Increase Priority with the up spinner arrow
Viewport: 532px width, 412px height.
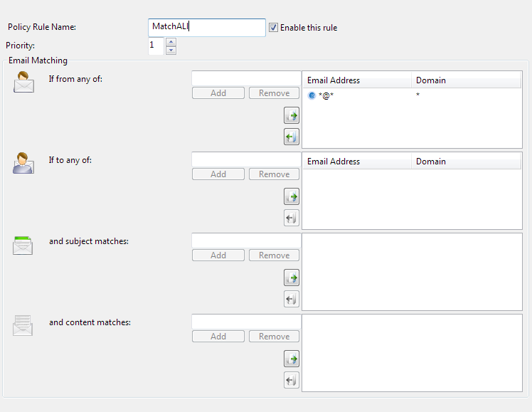coord(171,42)
